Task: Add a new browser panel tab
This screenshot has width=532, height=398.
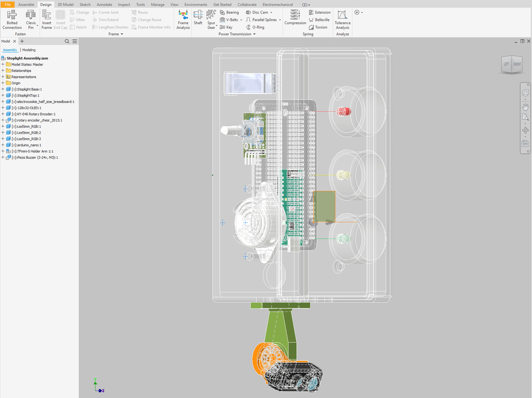Action: pos(22,41)
